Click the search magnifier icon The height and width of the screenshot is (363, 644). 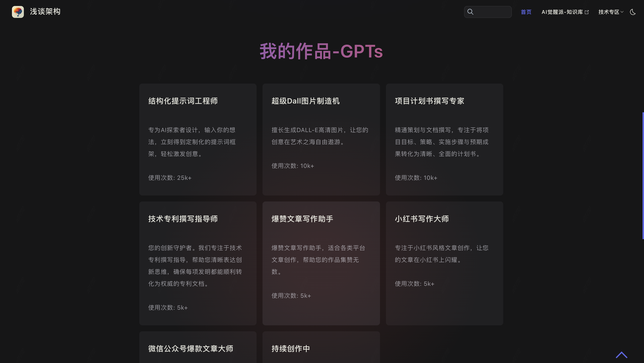click(x=470, y=12)
